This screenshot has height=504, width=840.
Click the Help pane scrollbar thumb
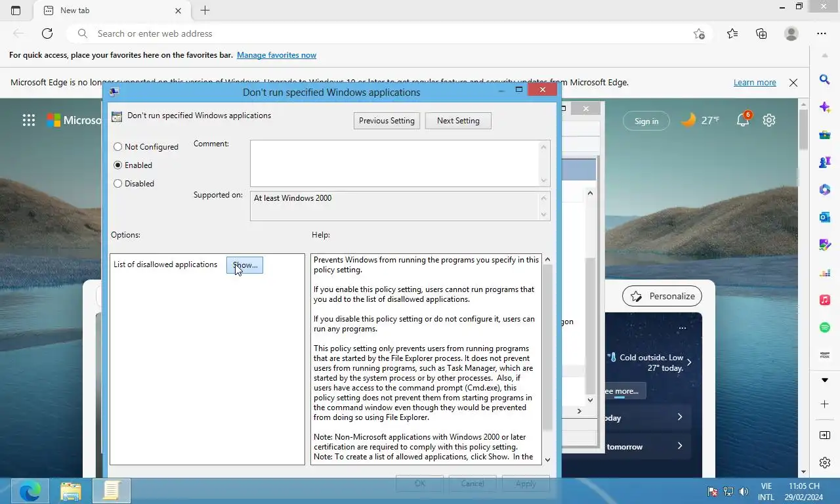(548, 348)
